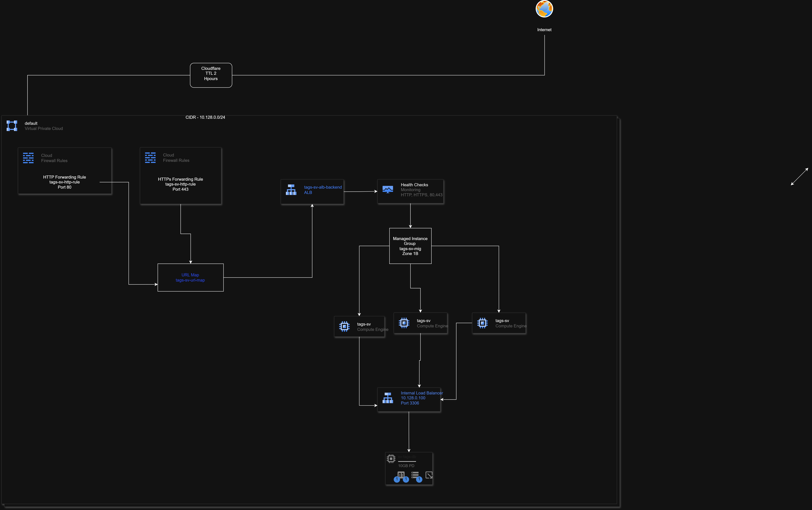Click the firewall icon above HTTP Forwarding Rule

point(28,158)
